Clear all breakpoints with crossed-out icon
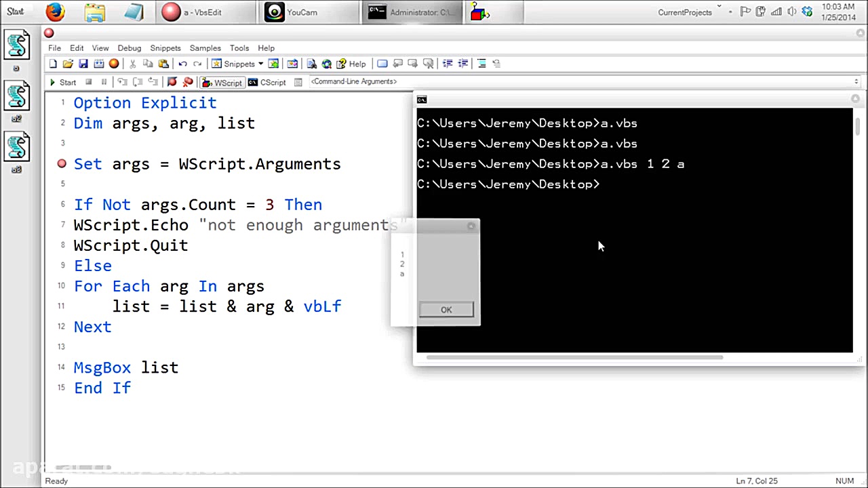The height and width of the screenshot is (488, 868). tap(188, 82)
